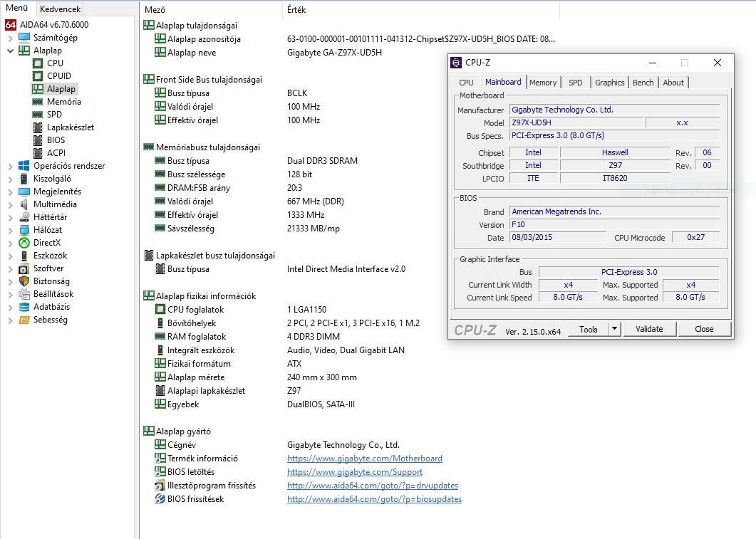Switch to the Kedvencek tab
Screen dimensions: 756x539
coord(61,9)
